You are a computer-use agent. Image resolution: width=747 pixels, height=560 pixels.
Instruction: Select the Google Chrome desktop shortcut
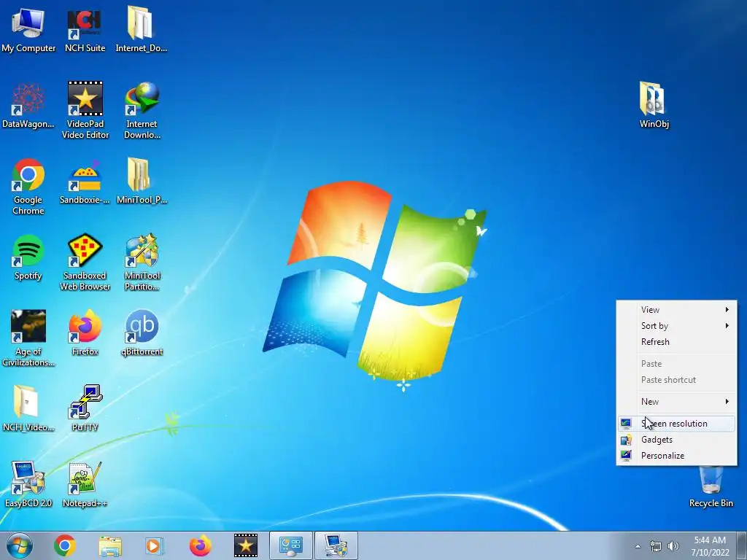point(28,187)
